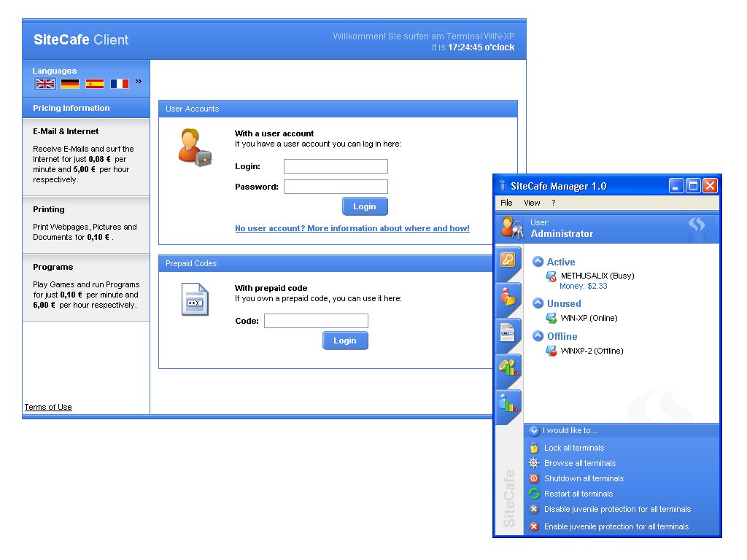Select WIN-XP online terminal icon
The image size is (747, 560).
(x=551, y=318)
